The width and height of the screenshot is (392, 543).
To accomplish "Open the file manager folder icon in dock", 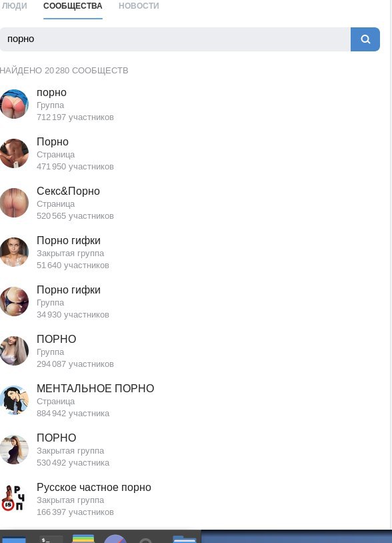I will (x=184, y=539).
